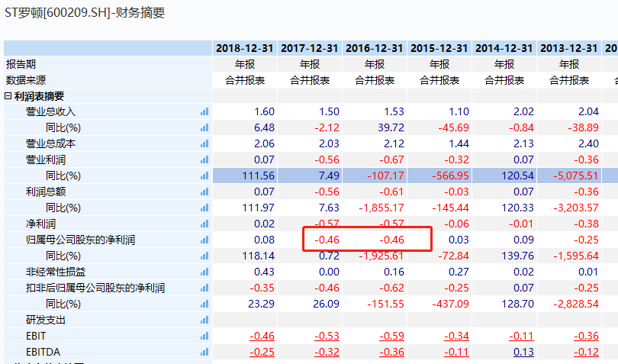Click cell -5,075.51 in highlighted row
The height and width of the screenshot is (364, 618).
pyautogui.click(x=576, y=176)
